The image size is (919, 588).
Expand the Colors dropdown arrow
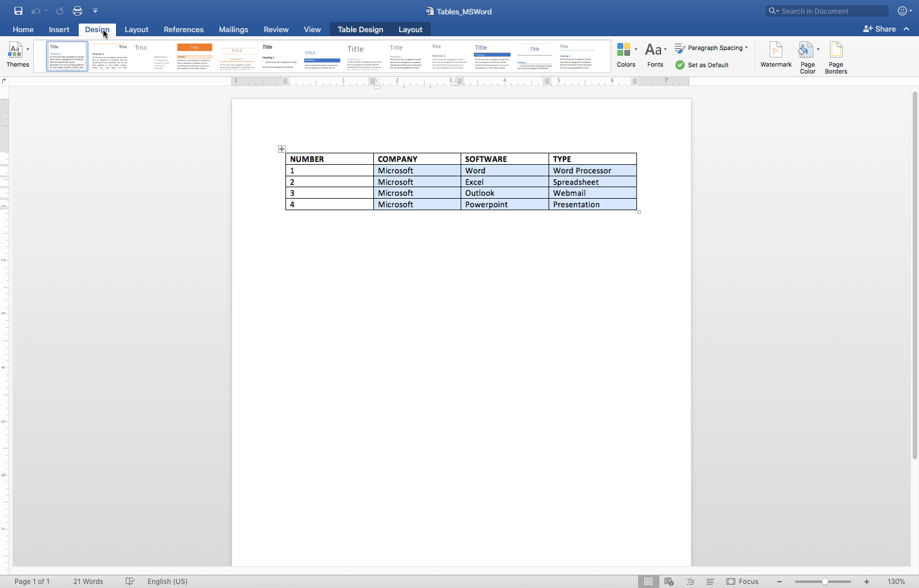tap(636, 49)
